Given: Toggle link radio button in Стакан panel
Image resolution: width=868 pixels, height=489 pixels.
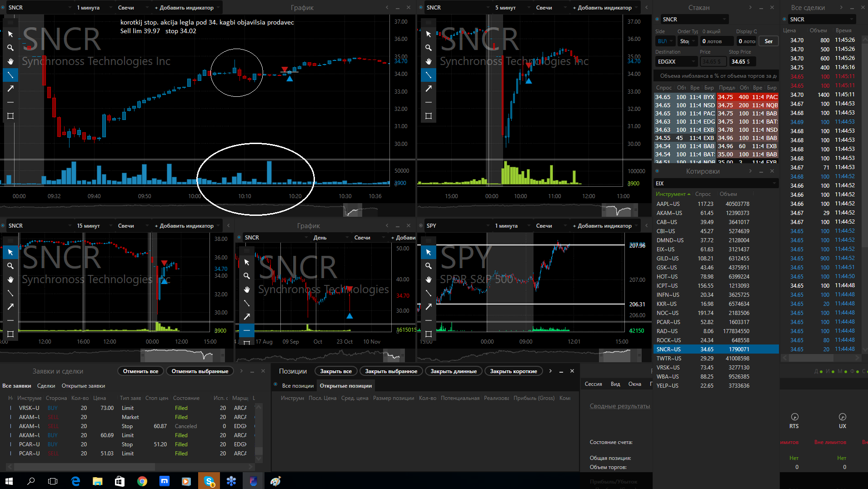Looking at the screenshot, I should point(657,19).
